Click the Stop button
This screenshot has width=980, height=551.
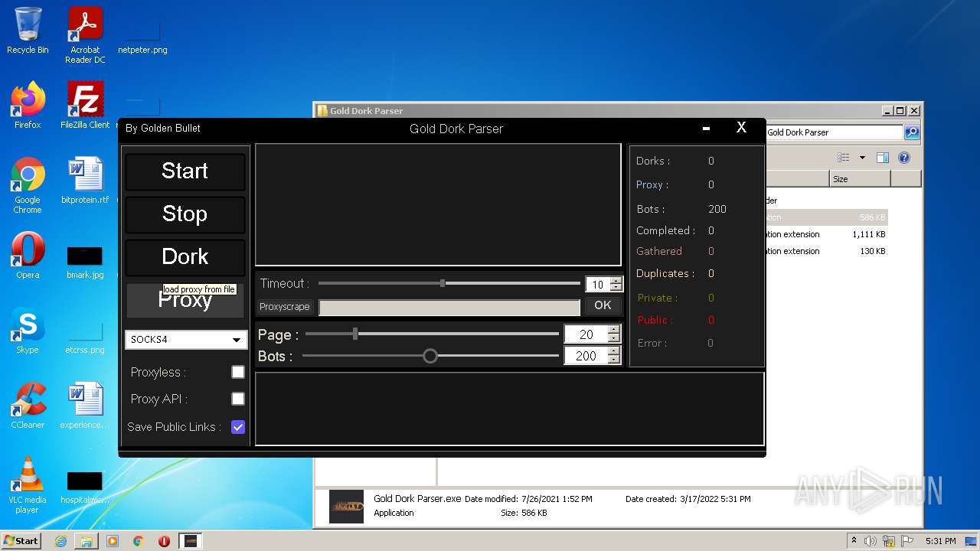(185, 214)
